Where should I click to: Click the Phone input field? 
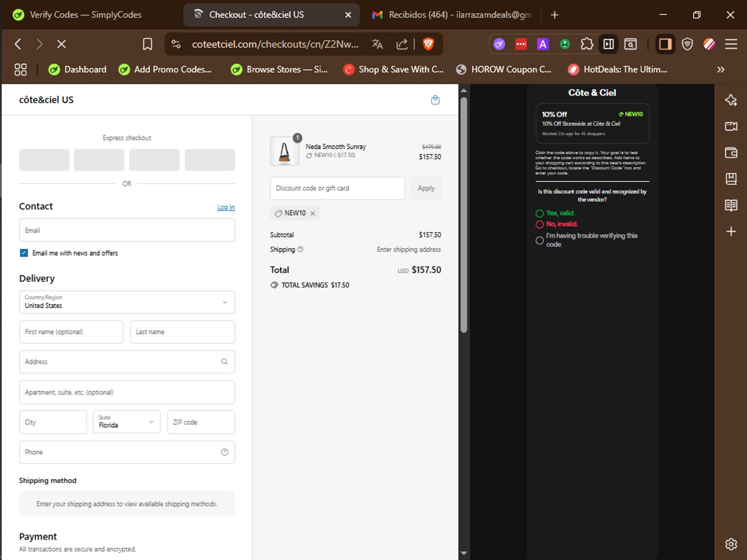click(127, 452)
